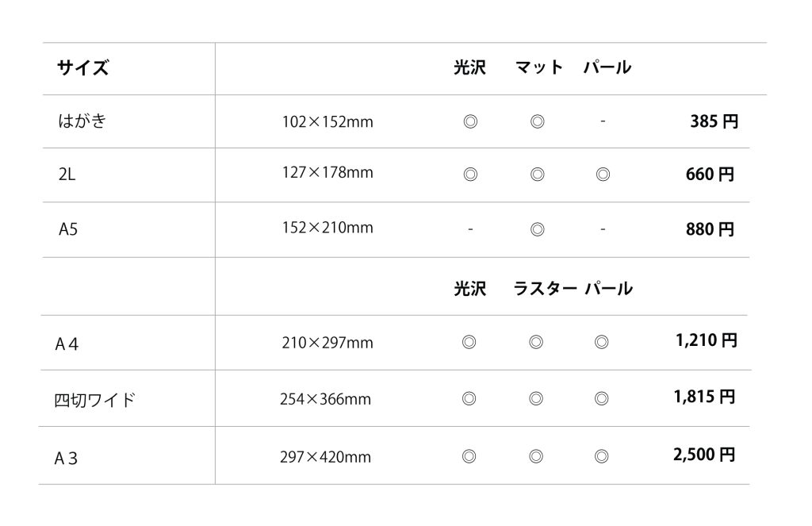Click the パール circle mark for A3
812x526 pixels.
(601, 456)
